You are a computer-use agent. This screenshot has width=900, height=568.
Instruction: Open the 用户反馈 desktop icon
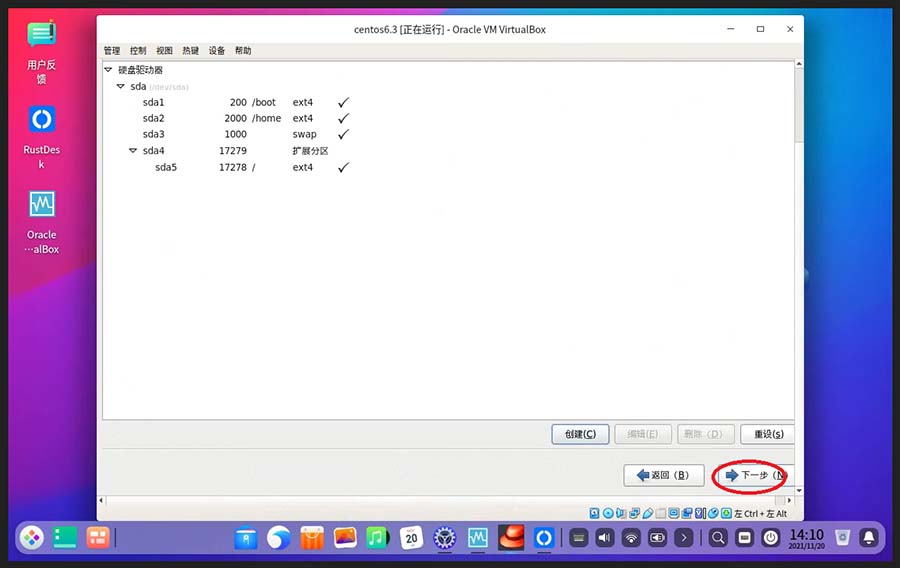coord(41,53)
